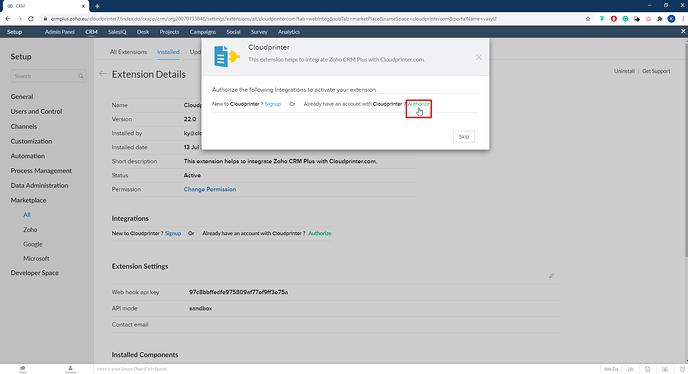
Task: Open the Admin Panel menu item
Action: tap(60, 32)
